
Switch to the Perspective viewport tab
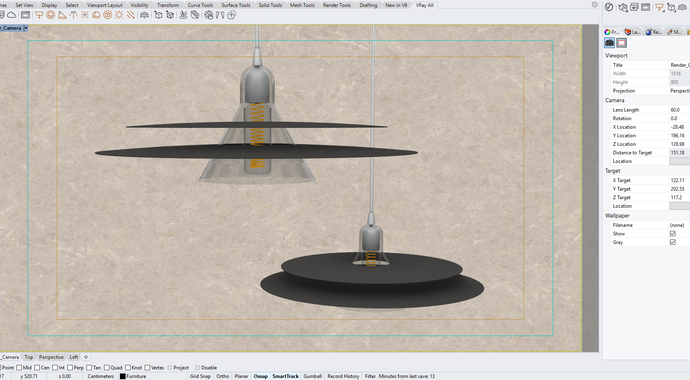51,357
